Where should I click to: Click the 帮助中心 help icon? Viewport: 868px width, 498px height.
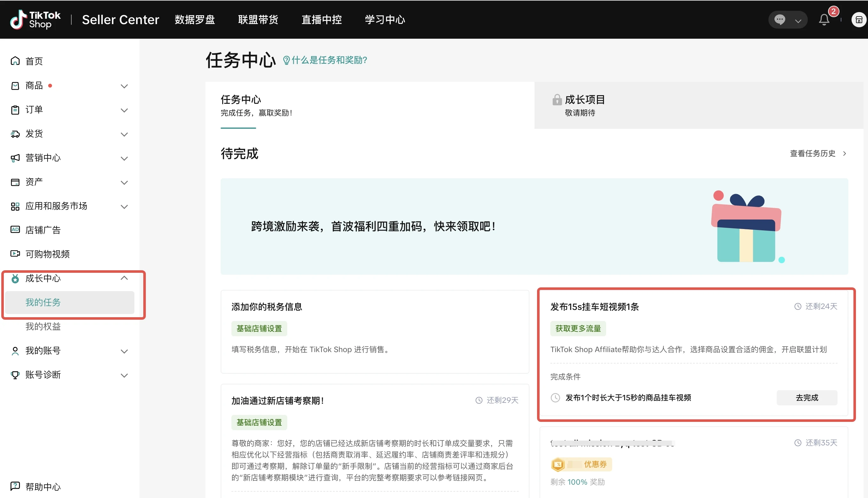(15, 486)
